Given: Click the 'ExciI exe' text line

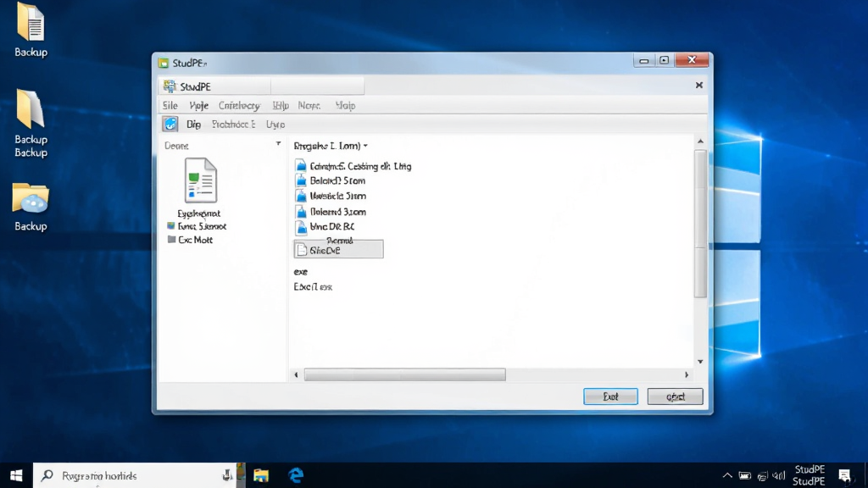Looking at the screenshot, I should [x=313, y=286].
